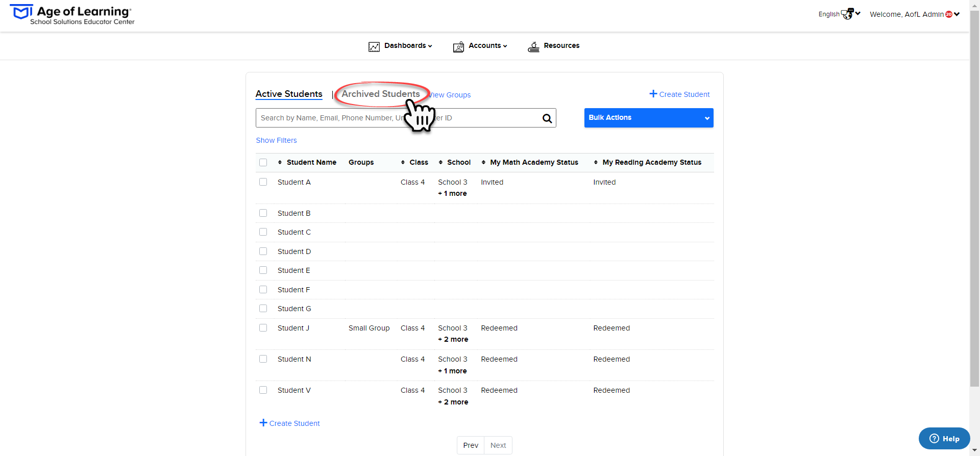Go to the Next page
This screenshot has width=980, height=456.
tap(498, 445)
